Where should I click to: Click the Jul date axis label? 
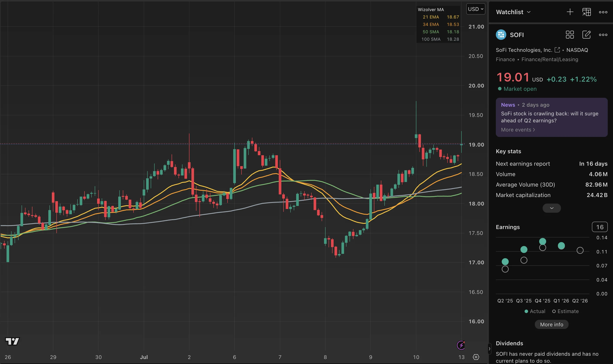[x=144, y=357]
